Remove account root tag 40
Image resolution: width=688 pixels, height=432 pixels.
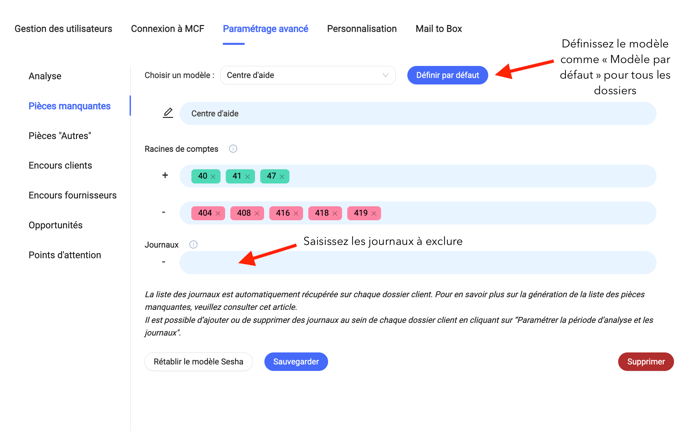213,177
